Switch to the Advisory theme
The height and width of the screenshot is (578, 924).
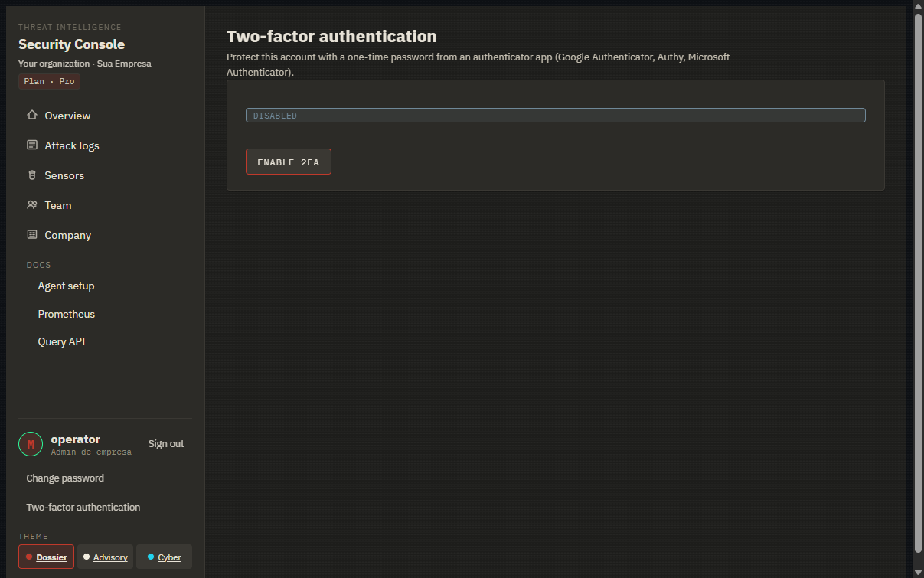[106, 557]
